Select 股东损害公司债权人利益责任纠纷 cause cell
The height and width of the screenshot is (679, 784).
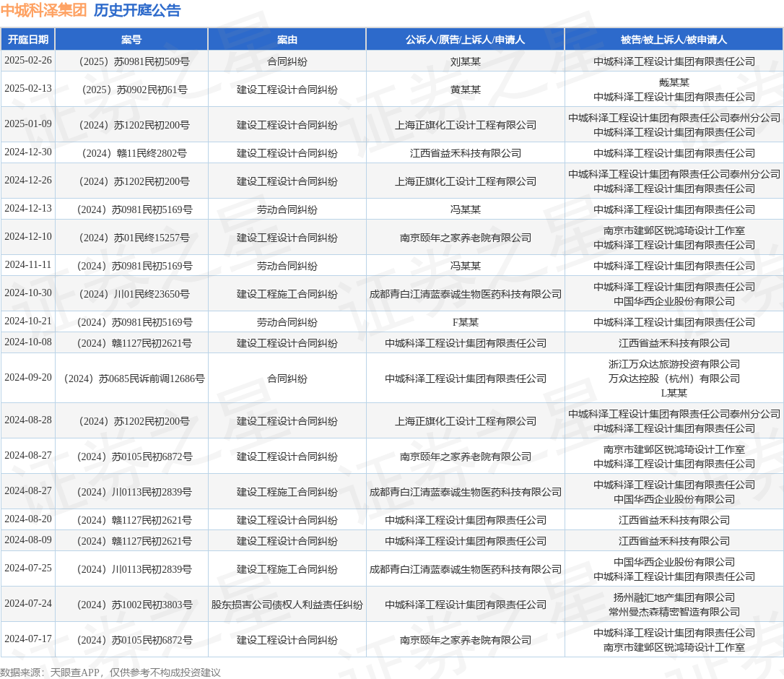coord(287,605)
